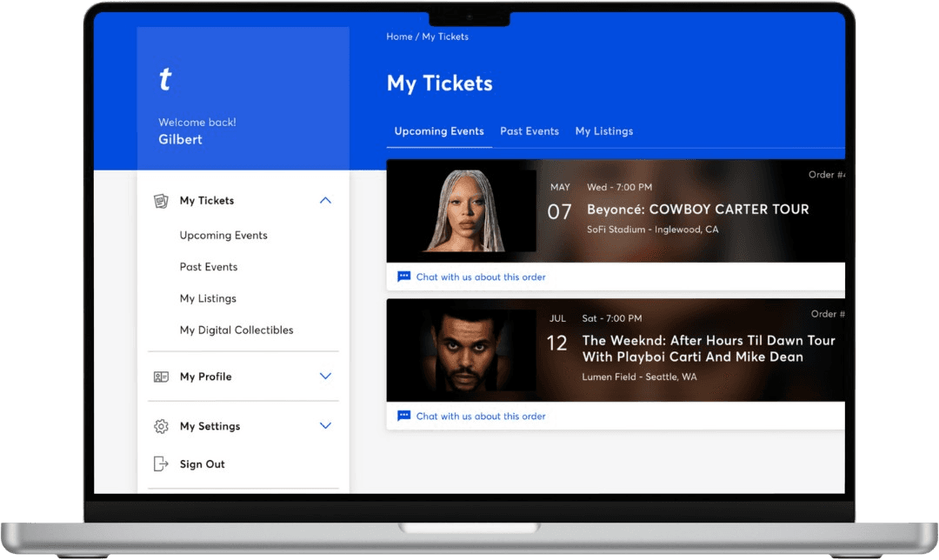Open The Weeknd: After Hours Til Dawn event title
Viewport: 939px width, 560px height.
pos(709,349)
